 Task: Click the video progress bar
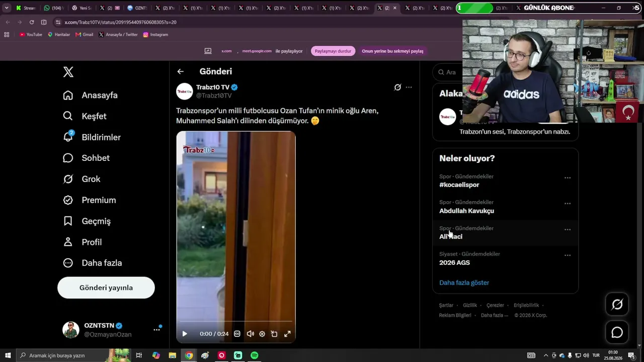(x=236, y=321)
